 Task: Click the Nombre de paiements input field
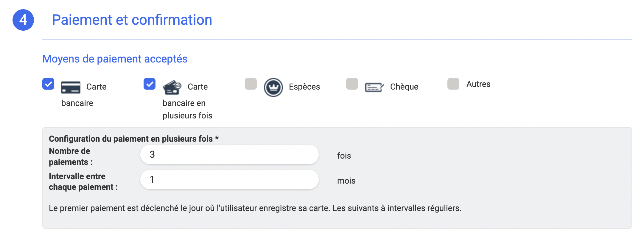click(x=229, y=154)
